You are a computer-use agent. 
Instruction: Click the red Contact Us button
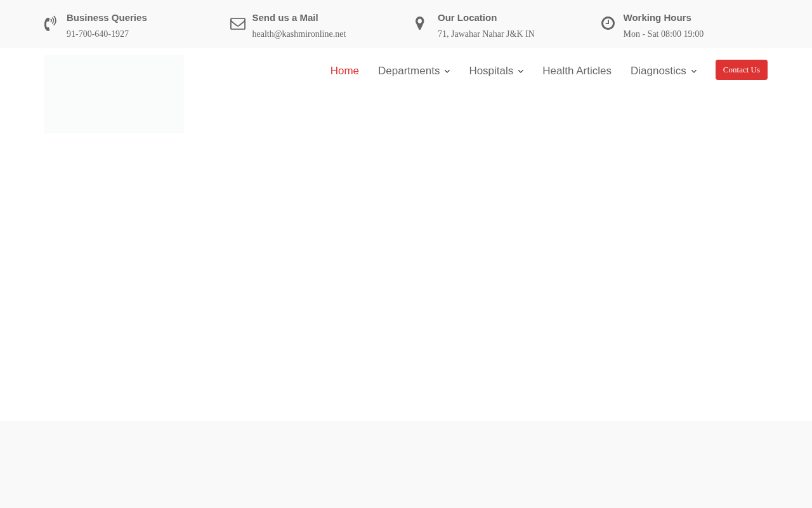point(742,70)
